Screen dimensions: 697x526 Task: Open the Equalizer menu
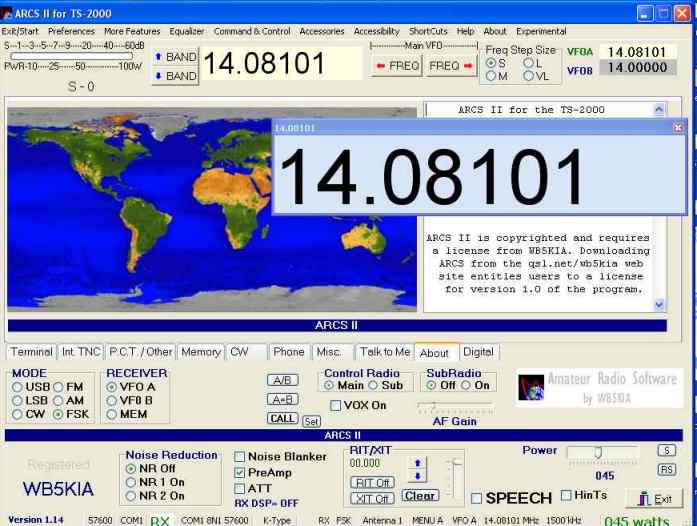[x=186, y=31]
